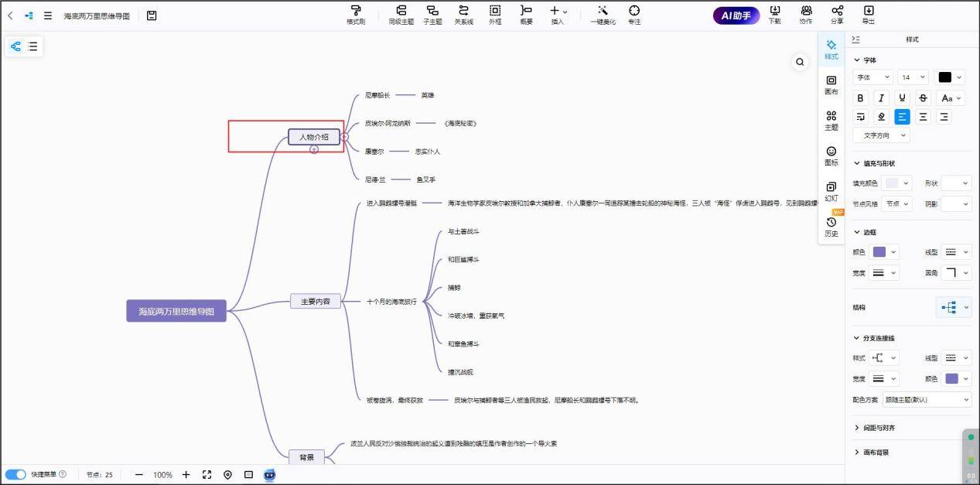Screen dimensions: 980x485
Task: Insert an 外框 outline frame
Action: click(x=495, y=15)
